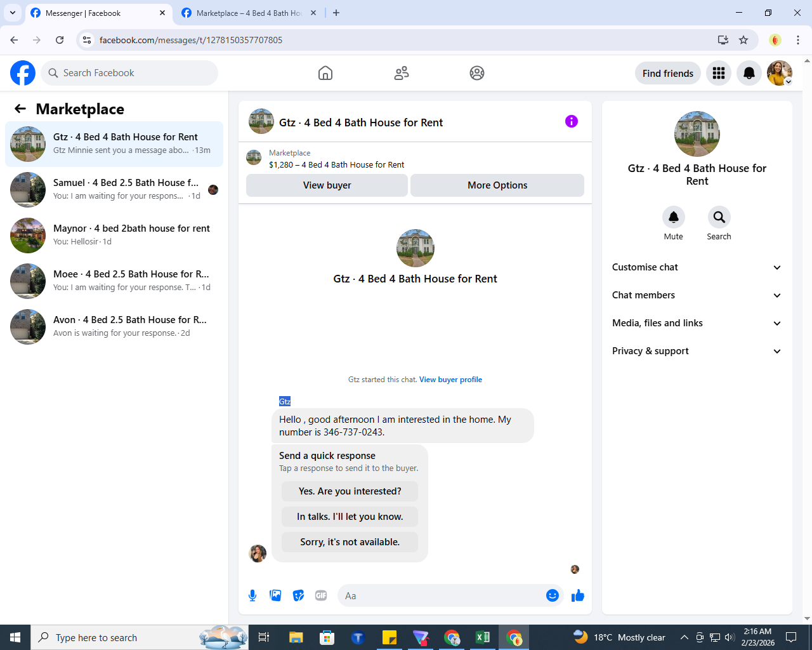812x650 pixels.
Task: Send 'Yes. Are you interested?' quick response
Action: pyautogui.click(x=350, y=491)
